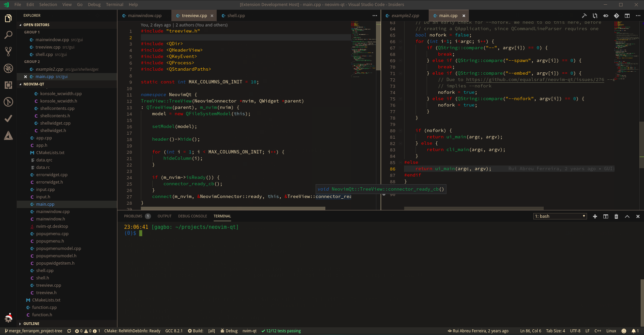The height and width of the screenshot is (335, 644).
Task: Open more actions for right editor group
Action: tap(638, 16)
